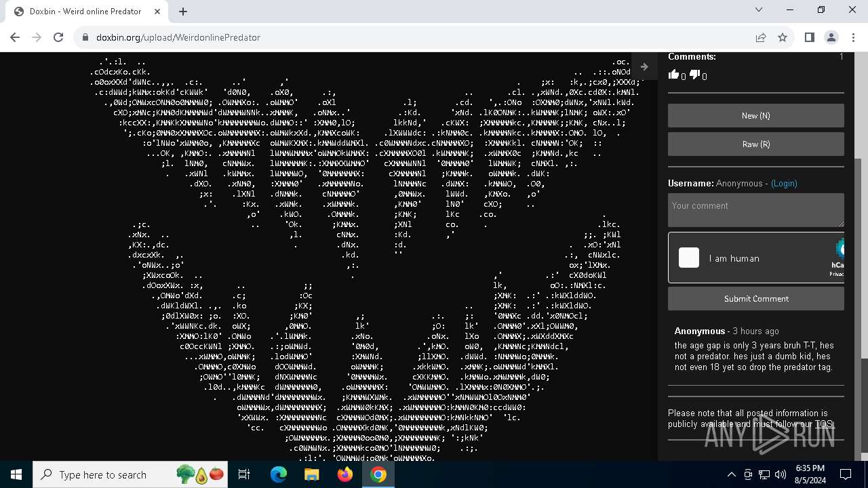Screen dimensions: 868x488
Task: Click the thumbs down dislike icon
Action: pos(694,75)
